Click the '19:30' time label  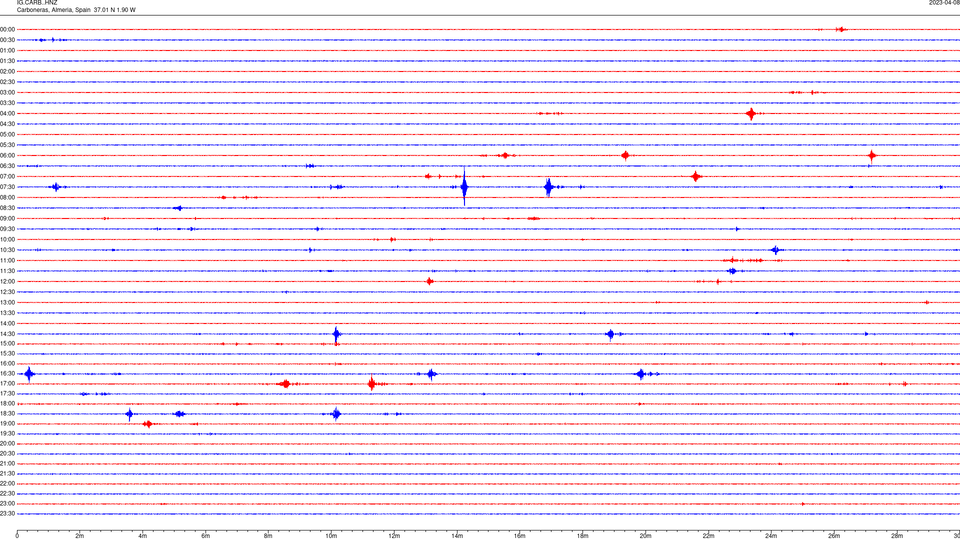click(7, 433)
